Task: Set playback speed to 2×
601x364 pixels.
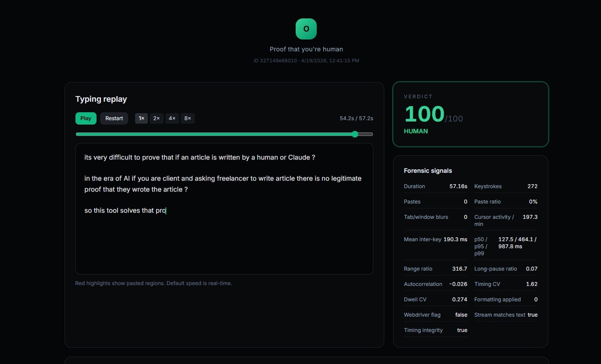Action: point(157,118)
